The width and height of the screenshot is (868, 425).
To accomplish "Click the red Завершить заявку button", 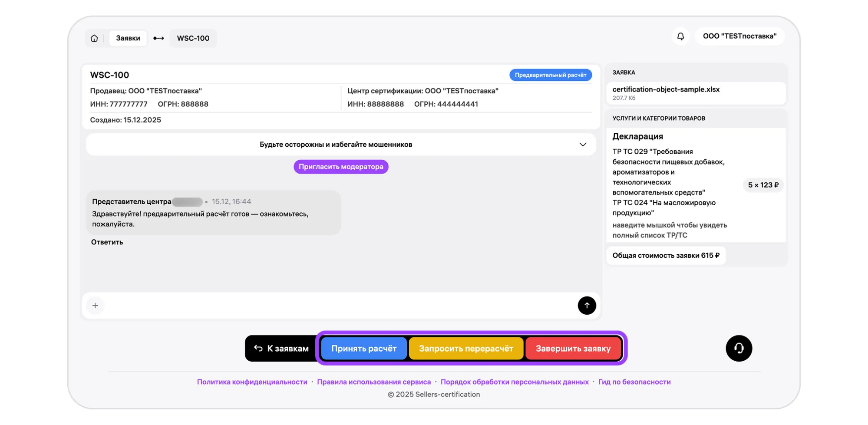I will [x=573, y=349].
